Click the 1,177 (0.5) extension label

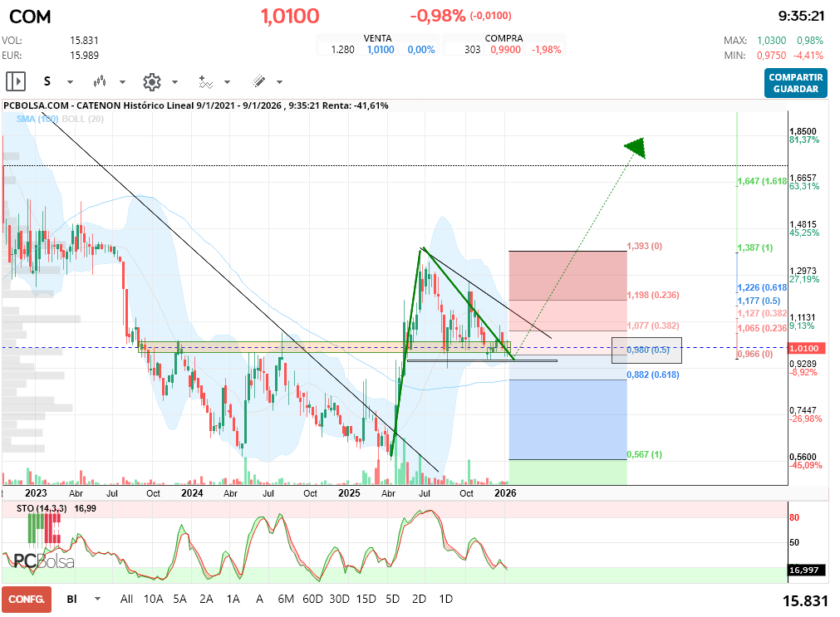[759, 301]
